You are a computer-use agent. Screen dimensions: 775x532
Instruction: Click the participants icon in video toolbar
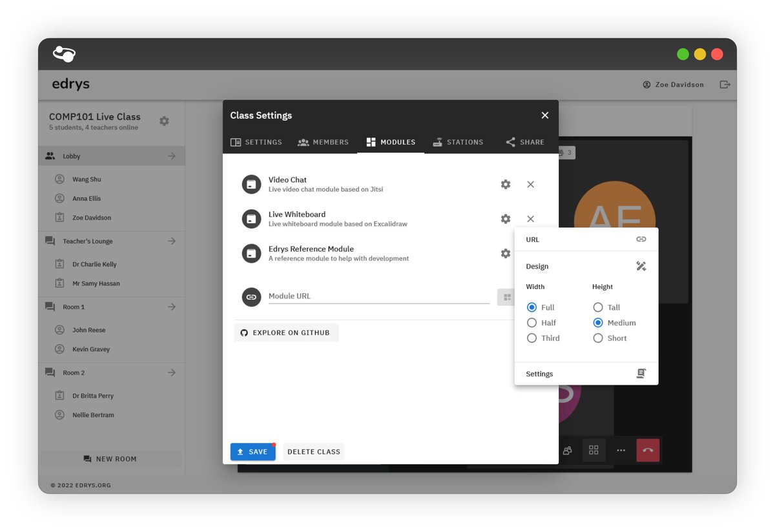567,450
